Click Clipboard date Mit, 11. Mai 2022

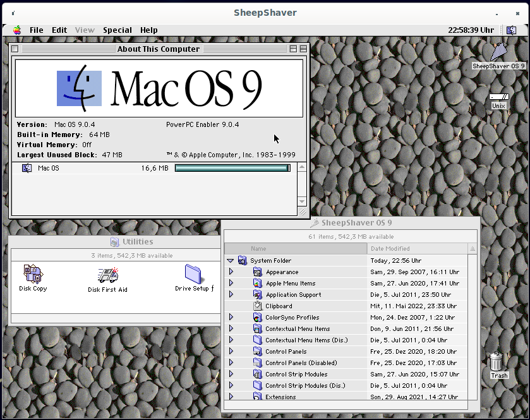413,306
